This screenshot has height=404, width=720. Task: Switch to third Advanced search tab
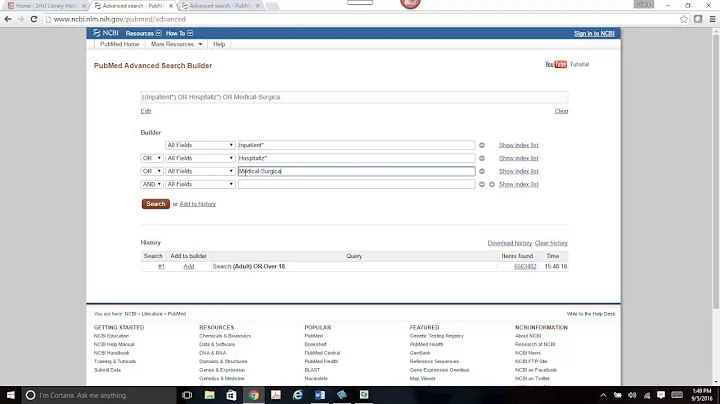coord(219,6)
